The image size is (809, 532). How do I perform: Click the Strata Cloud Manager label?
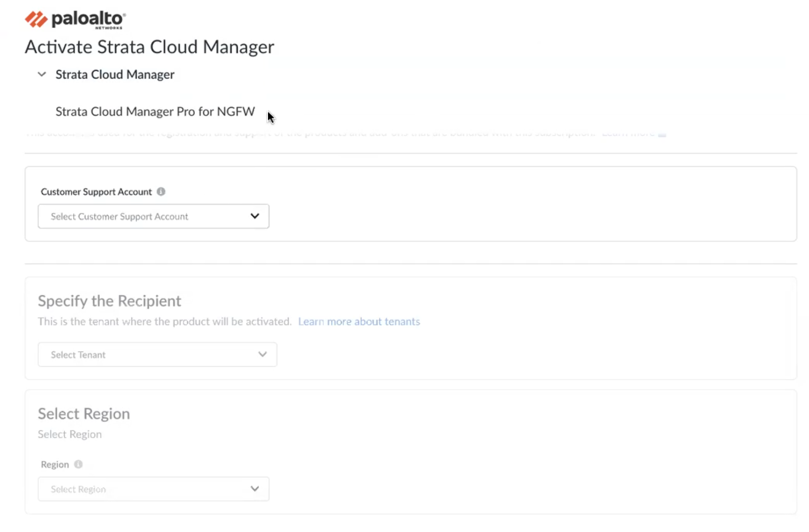click(x=115, y=74)
